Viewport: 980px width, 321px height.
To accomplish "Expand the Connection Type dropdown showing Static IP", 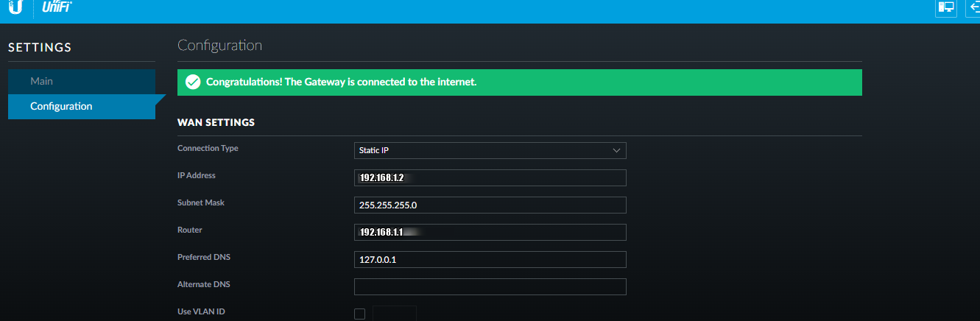I will pos(490,150).
